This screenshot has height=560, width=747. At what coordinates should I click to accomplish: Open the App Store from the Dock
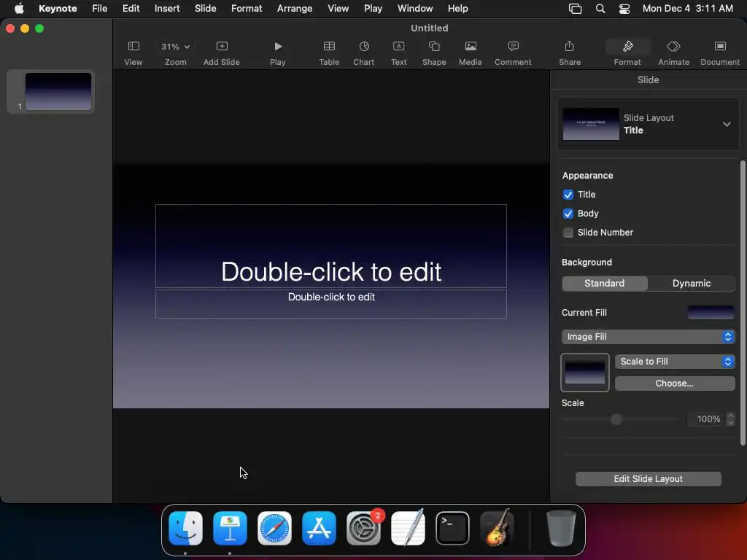tap(320, 529)
